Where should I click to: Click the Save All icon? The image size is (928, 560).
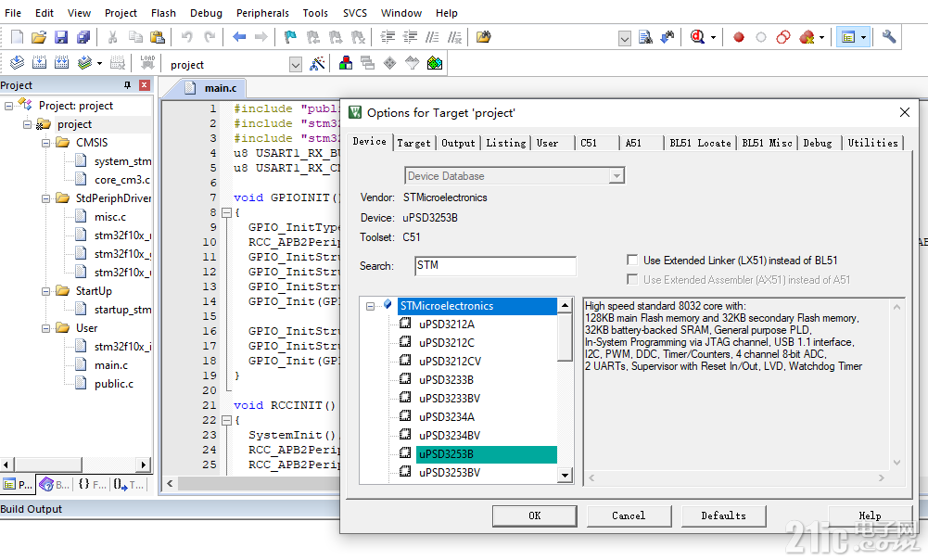click(83, 37)
